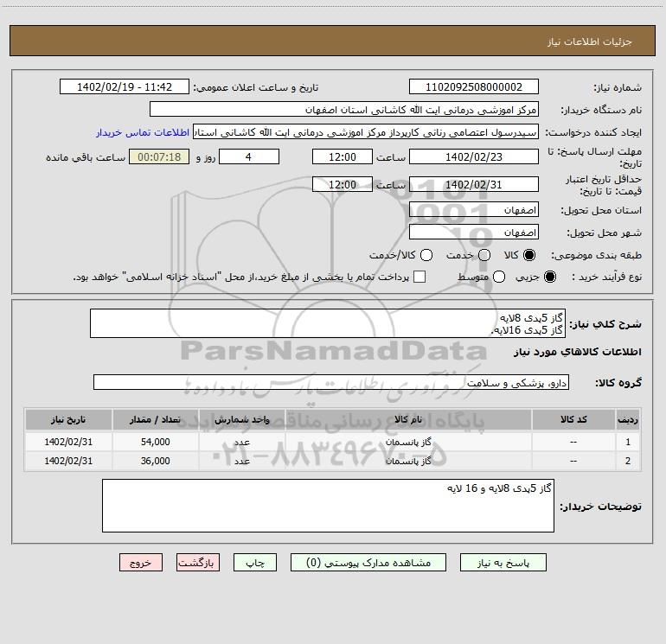The width and height of the screenshot is (666, 644).
Task: Click the نام کالا column header
Action: tap(408, 419)
